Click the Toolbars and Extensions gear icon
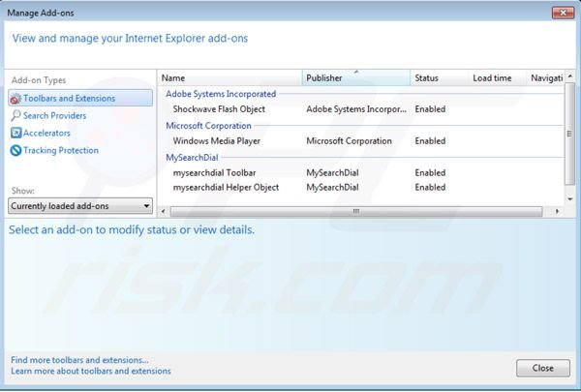Screen dimensions: 581x392 [15, 99]
